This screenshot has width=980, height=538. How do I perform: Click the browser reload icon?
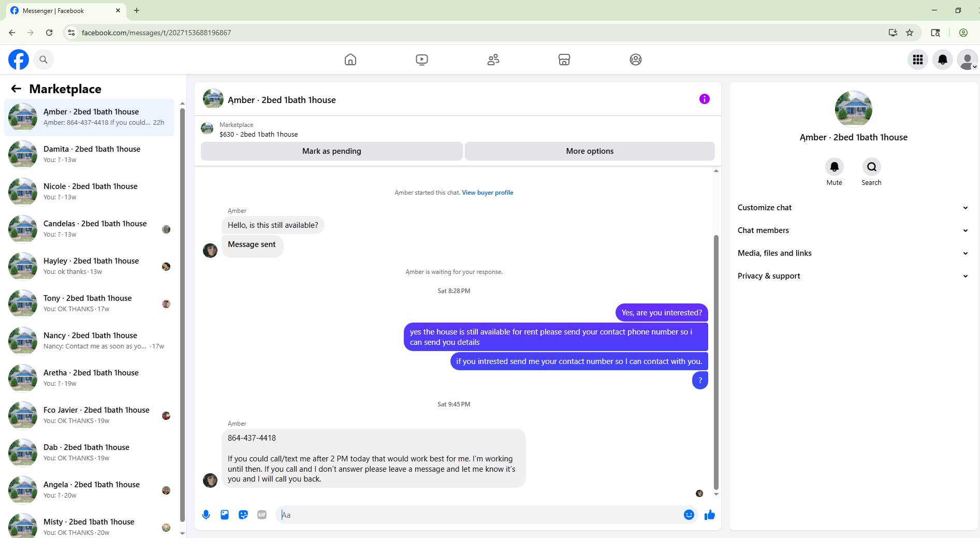tap(49, 33)
